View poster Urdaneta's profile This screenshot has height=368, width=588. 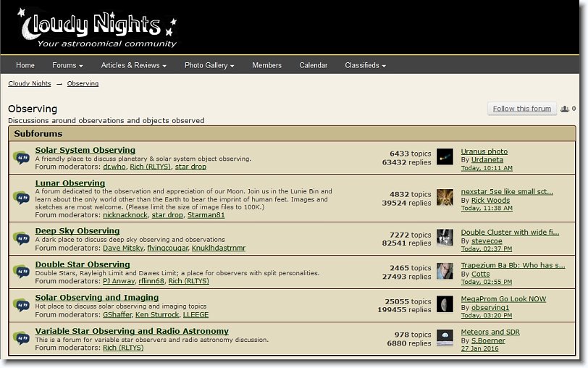(487, 160)
